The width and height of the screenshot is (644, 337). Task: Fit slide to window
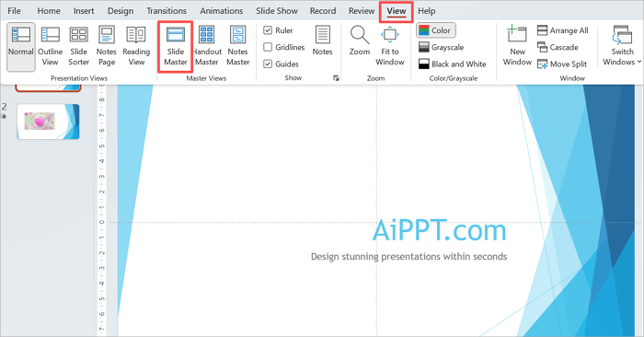point(390,46)
